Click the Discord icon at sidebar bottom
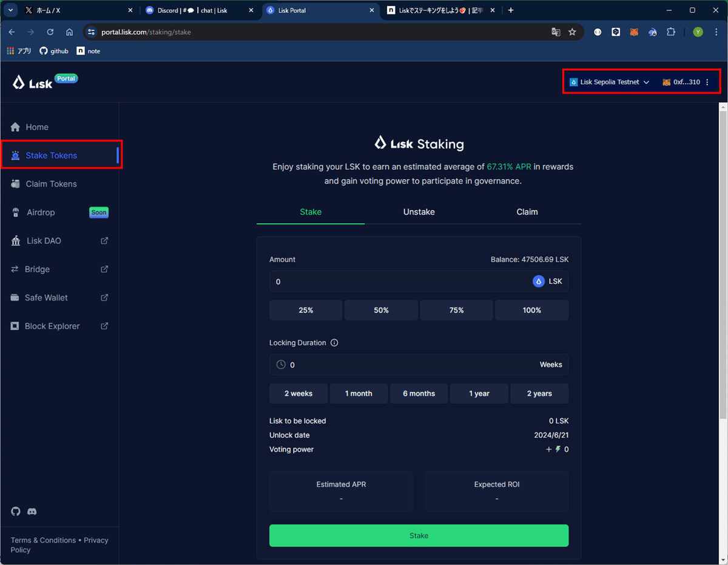The image size is (728, 565). tap(32, 512)
